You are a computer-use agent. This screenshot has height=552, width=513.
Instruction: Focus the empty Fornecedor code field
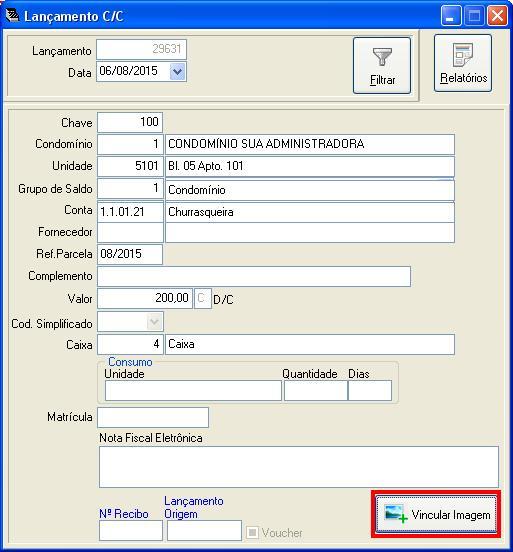pyautogui.click(x=130, y=232)
